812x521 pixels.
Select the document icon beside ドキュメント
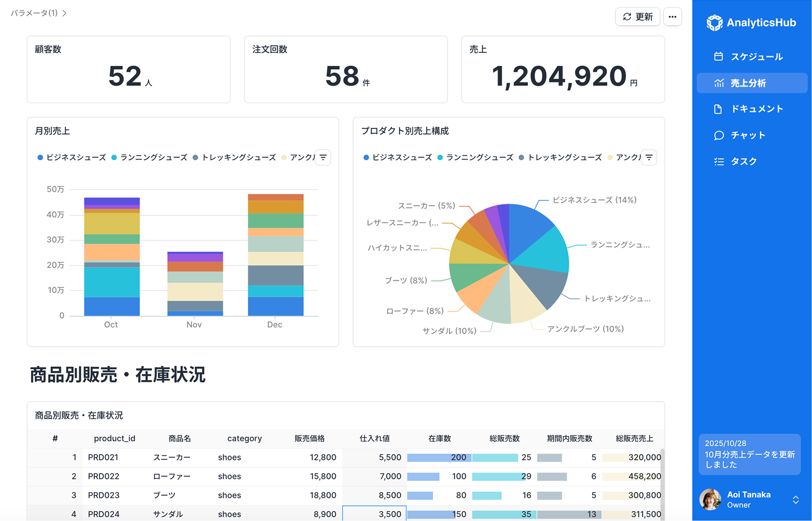(x=719, y=108)
